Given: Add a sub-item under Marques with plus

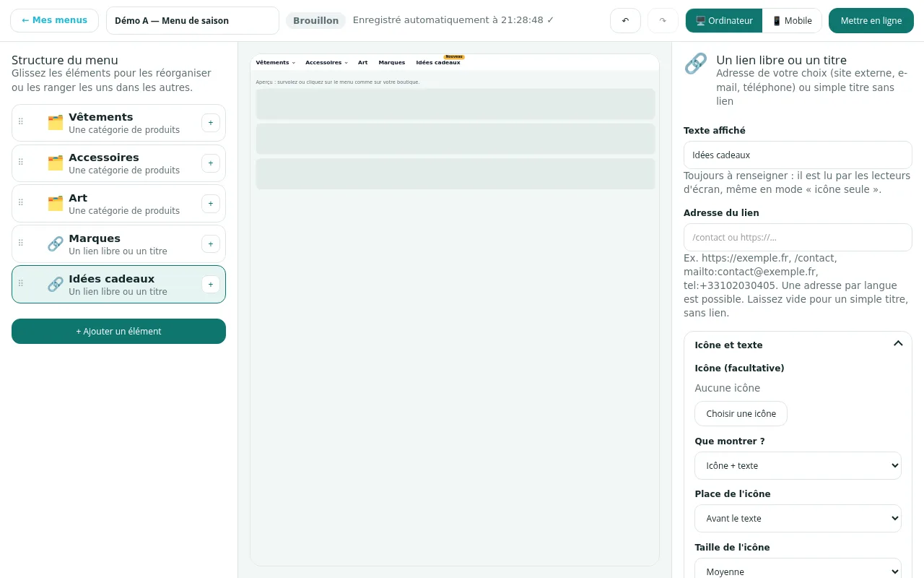Looking at the screenshot, I should click(x=211, y=244).
